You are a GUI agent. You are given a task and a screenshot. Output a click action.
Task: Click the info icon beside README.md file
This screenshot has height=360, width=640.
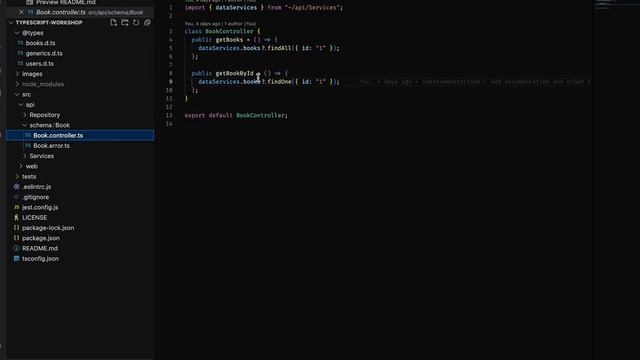point(16,248)
